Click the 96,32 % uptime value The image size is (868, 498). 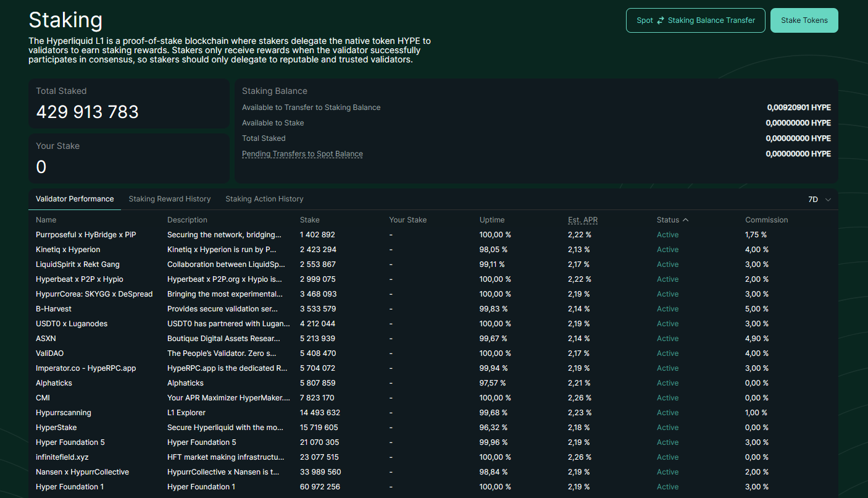click(x=493, y=428)
